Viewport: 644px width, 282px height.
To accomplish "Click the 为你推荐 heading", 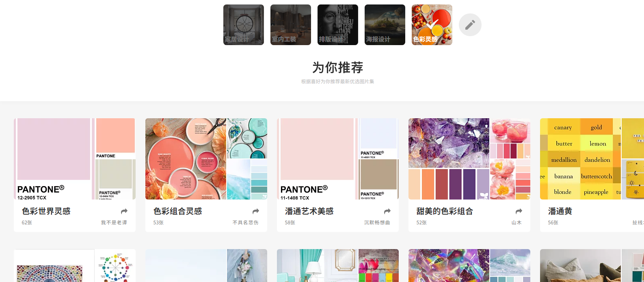I will (x=338, y=67).
